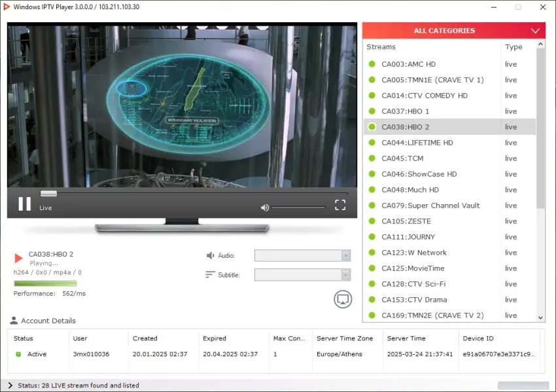Click the green status dot for CA105:ZESTE

point(372,221)
